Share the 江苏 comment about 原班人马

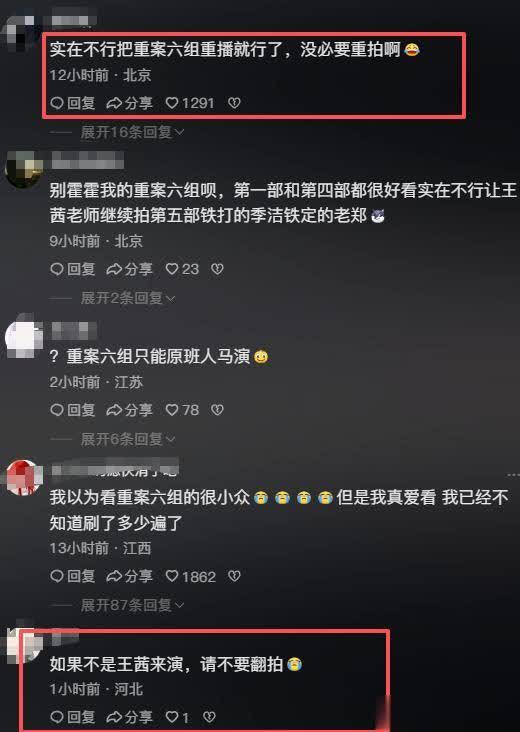[129, 410]
